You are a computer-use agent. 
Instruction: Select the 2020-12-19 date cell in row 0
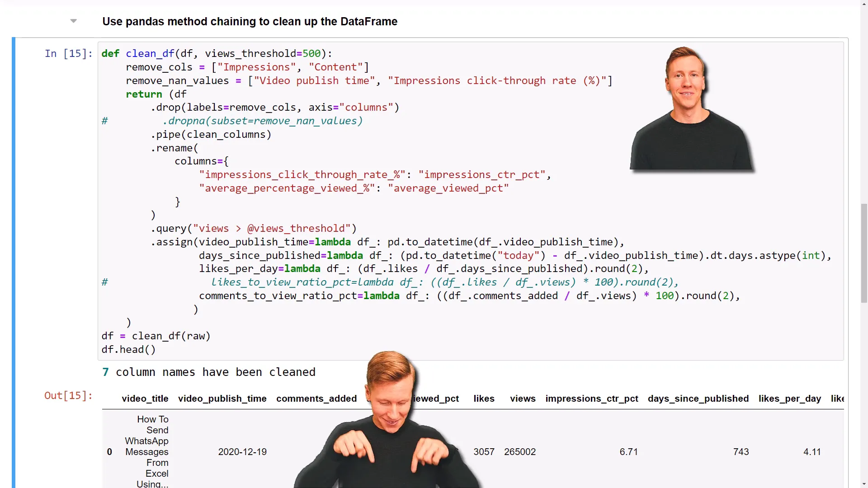point(242,451)
